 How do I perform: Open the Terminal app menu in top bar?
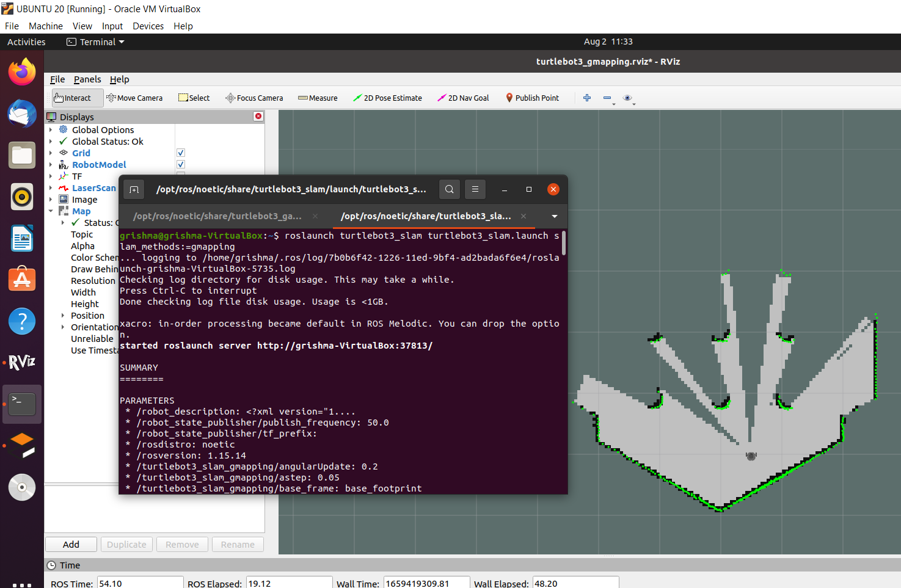(x=95, y=42)
